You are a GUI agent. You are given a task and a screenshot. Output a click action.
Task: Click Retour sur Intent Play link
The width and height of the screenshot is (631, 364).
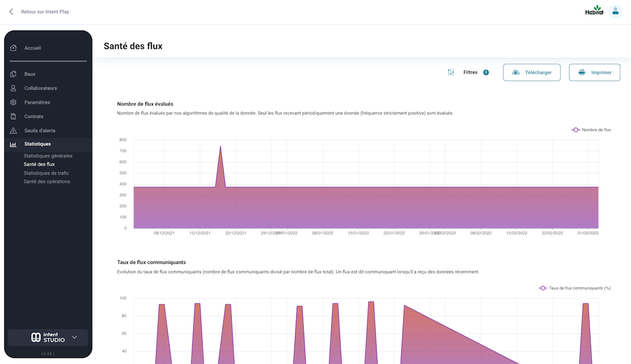click(x=45, y=12)
